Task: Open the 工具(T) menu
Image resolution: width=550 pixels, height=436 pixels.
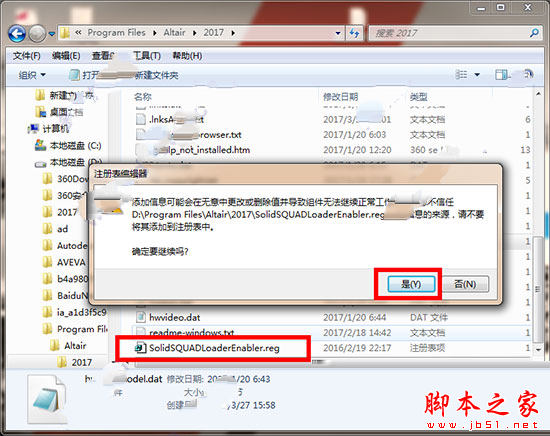Action: tap(147, 56)
